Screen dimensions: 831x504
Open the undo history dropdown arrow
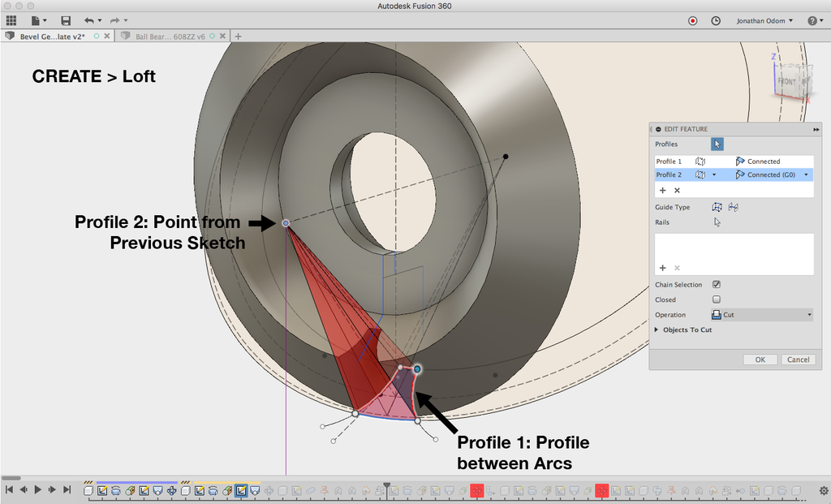(100, 20)
